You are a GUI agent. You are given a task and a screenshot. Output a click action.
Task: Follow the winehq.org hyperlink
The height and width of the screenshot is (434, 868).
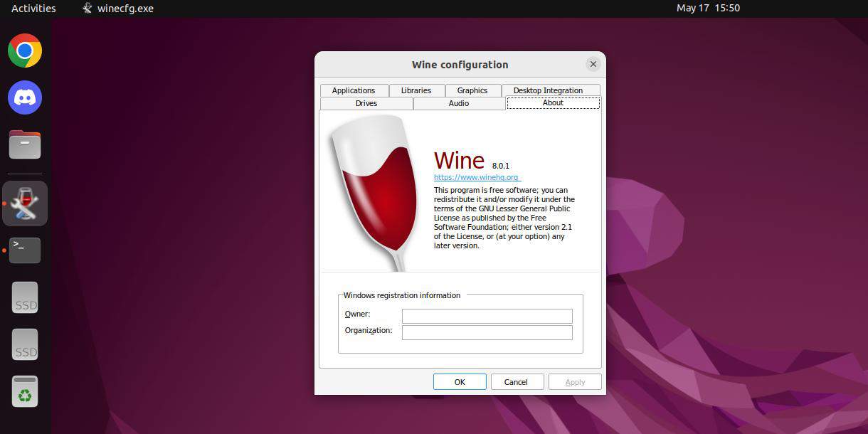coord(475,177)
